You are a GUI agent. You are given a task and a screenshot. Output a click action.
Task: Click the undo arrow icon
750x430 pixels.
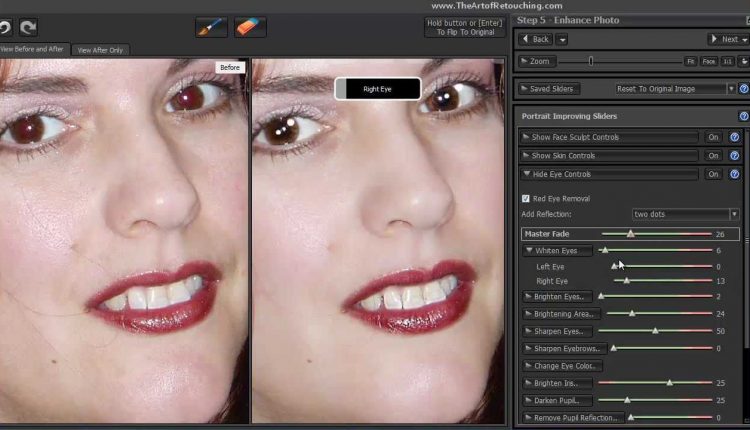(5, 27)
